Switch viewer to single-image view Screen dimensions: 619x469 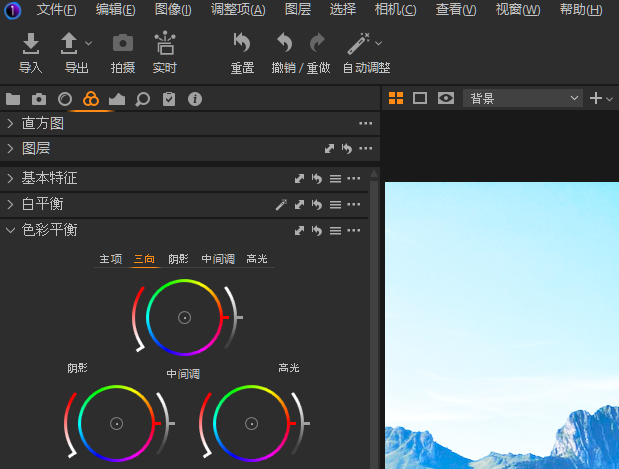tap(420, 98)
